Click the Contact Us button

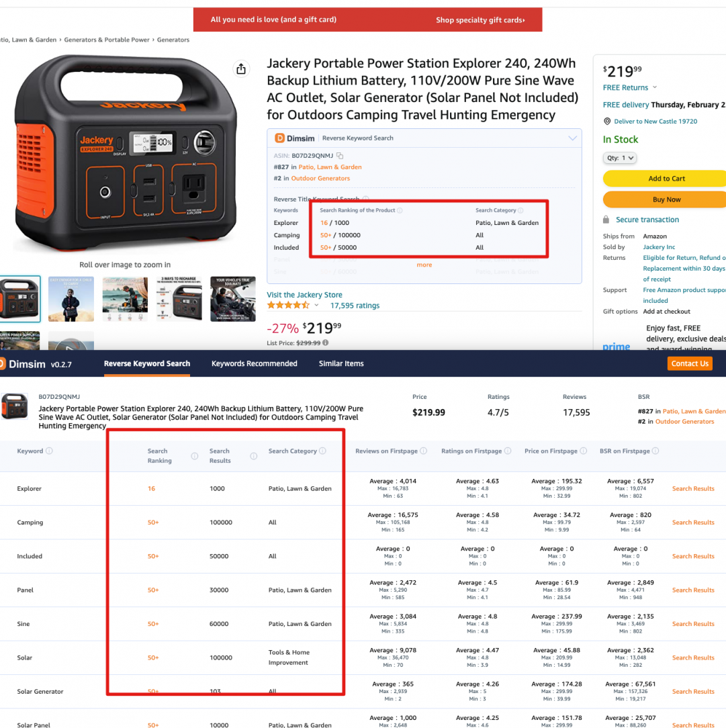pos(690,363)
